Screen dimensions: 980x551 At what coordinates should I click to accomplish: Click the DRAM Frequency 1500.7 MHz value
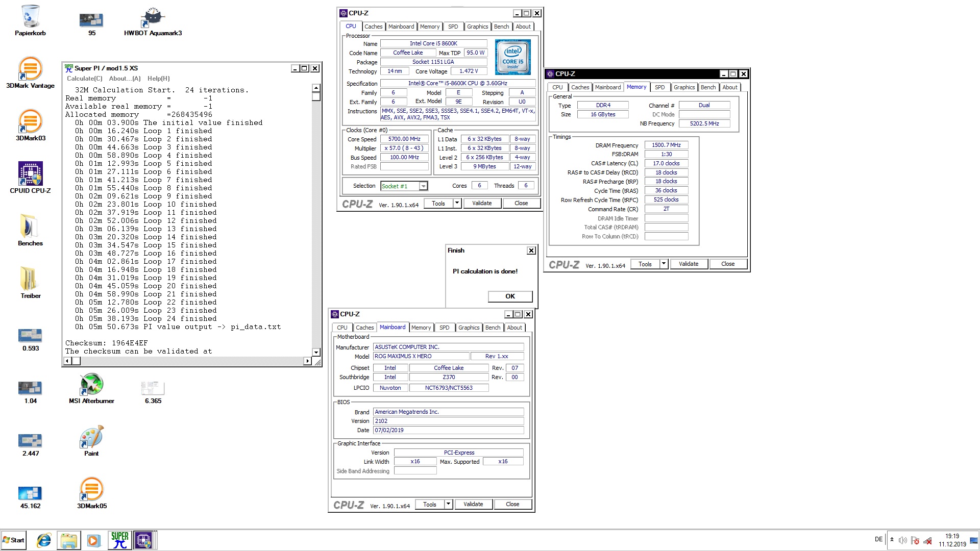pos(666,145)
